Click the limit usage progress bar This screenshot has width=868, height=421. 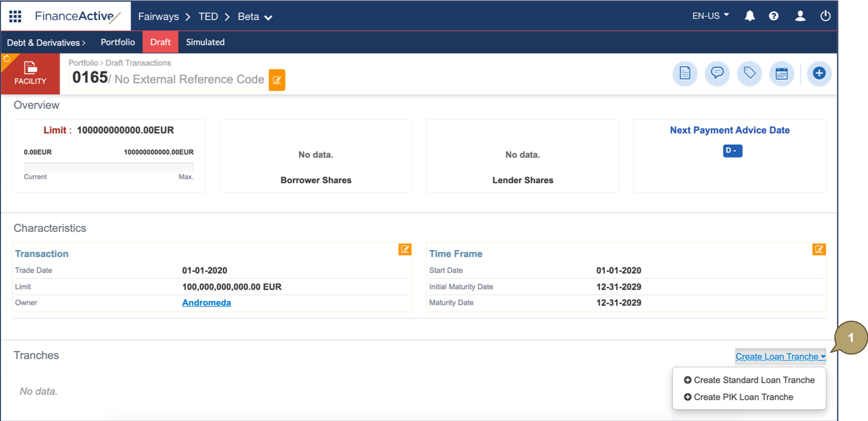click(x=109, y=167)
